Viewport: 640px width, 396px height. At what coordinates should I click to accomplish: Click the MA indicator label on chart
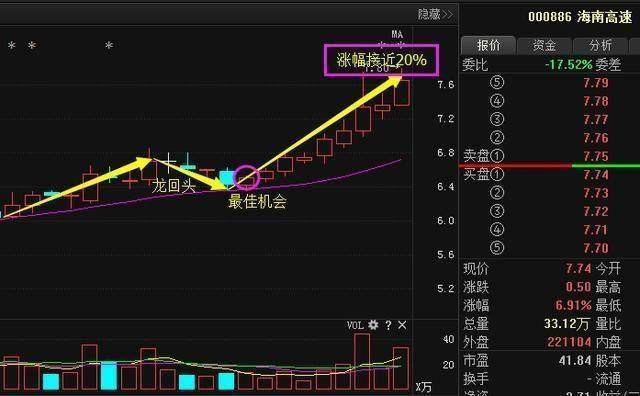pos(397,34)
